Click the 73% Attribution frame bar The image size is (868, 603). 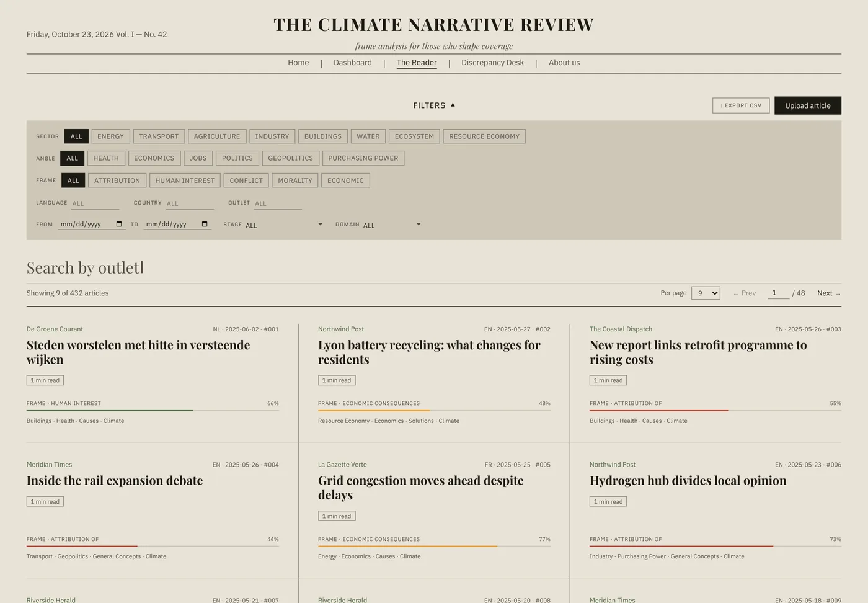tap(715, 547)
